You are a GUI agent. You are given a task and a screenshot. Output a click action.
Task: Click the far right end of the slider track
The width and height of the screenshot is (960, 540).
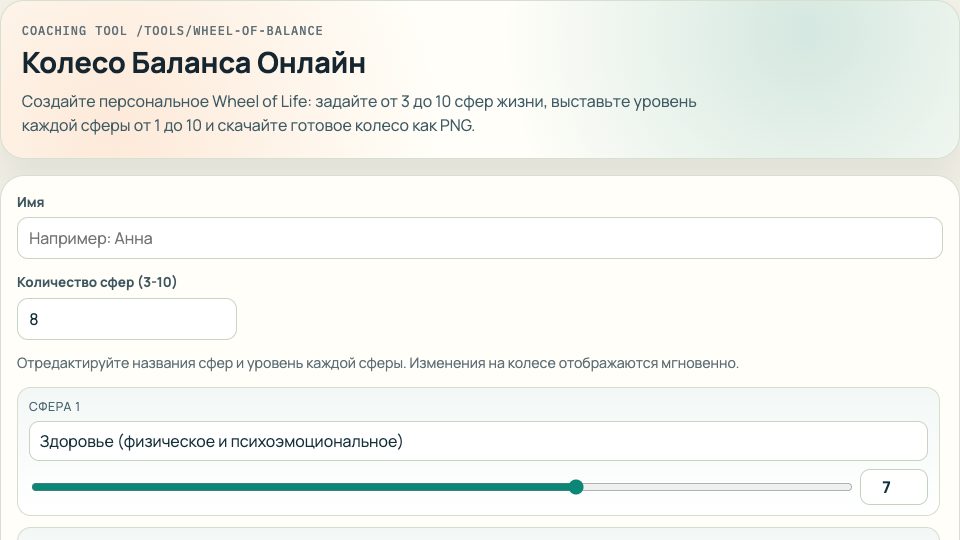[x=848, y=487]
